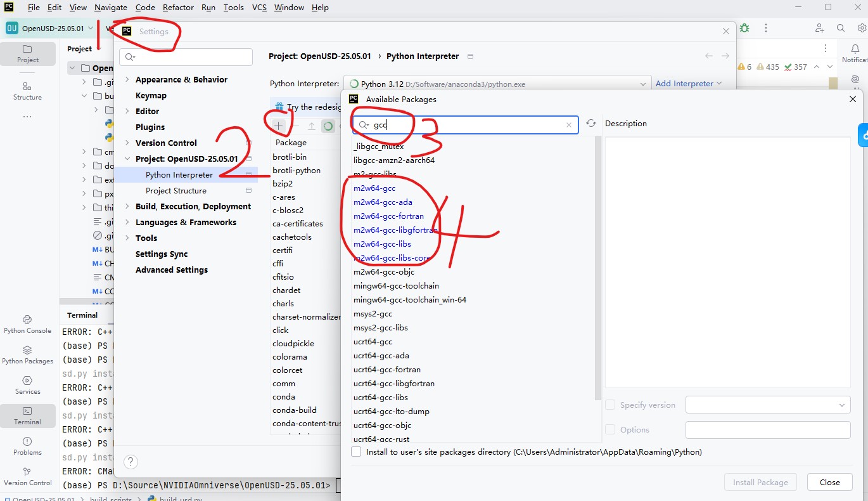Image resolution: width=868 pixels, height=501 pixels.
Task: Click the Options text input field
Action: tap(768, 429)
